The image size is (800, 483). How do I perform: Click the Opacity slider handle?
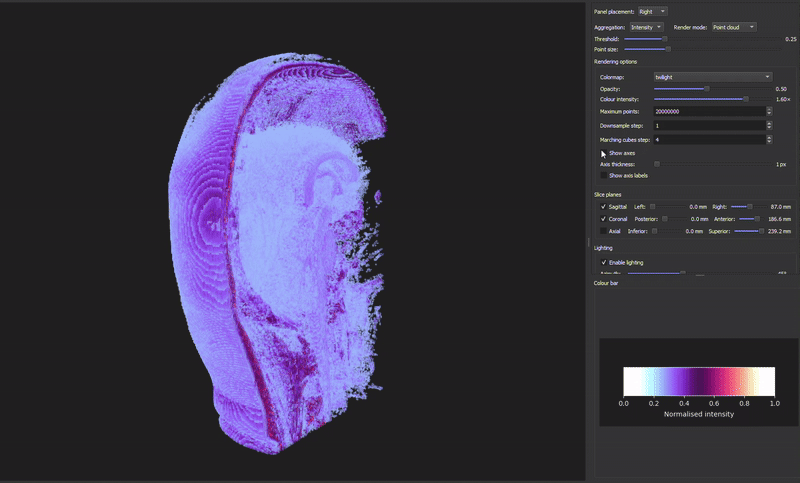tap(707, 89)
